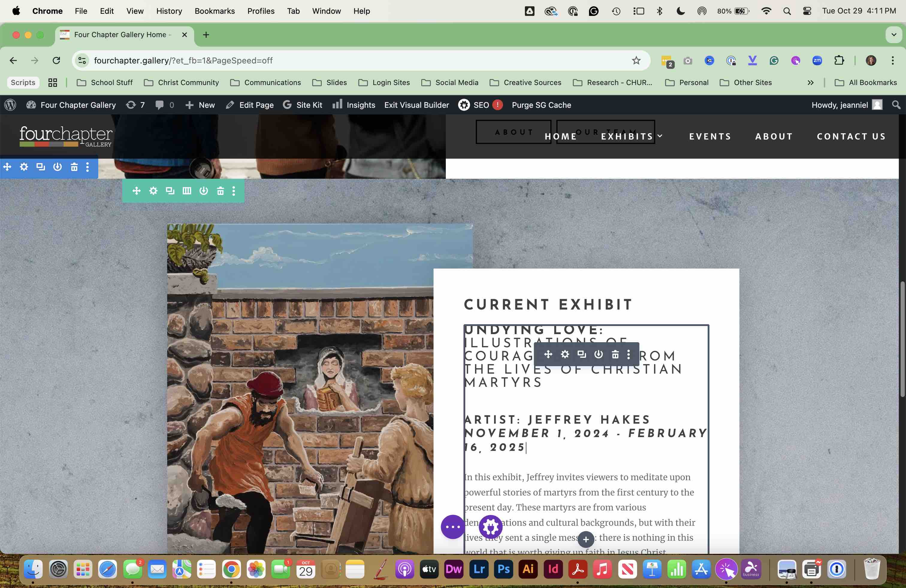This screenshot has height=588, width=906.
Task: Open module settings gear in dark toolbar
Action: [x=565, y=354]
